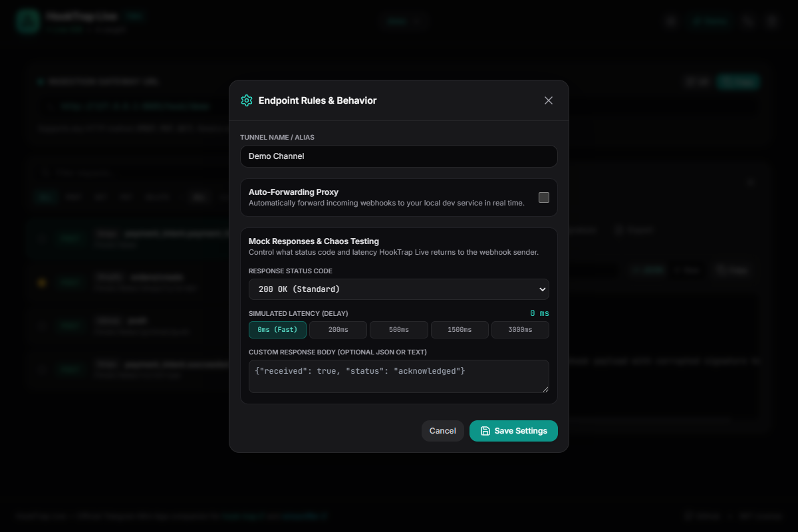The width and height of the screenshot is (798, 532).
Task: Click inside the custom response body textarea
Action: (399, 376)
